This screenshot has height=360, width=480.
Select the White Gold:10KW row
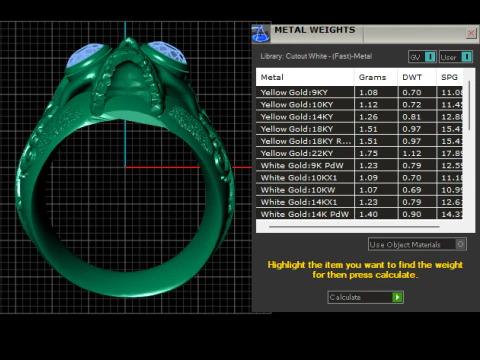coord(359,190)
